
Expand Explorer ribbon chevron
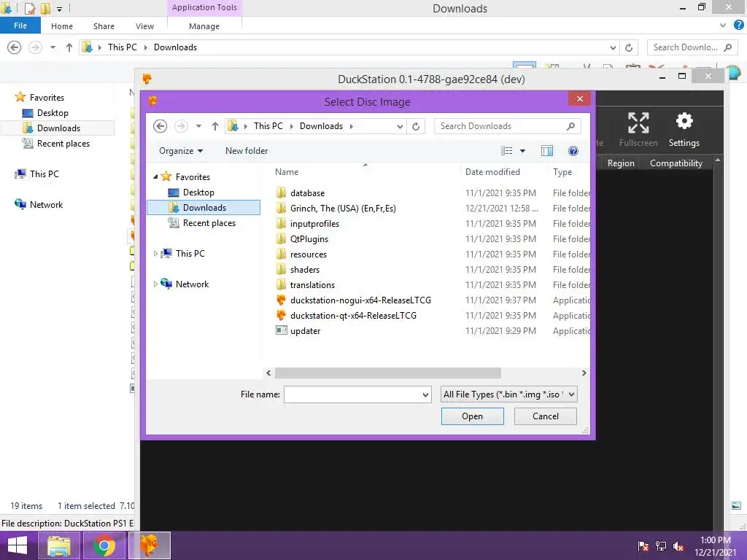coord(723,26)
